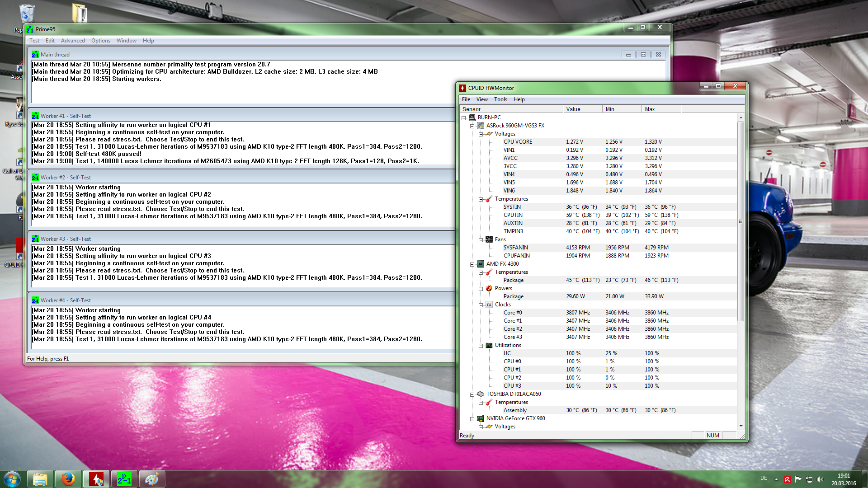Click the Worker #1 window icon
This screenshot has height=488, width=868.
[x=35, y=116]
